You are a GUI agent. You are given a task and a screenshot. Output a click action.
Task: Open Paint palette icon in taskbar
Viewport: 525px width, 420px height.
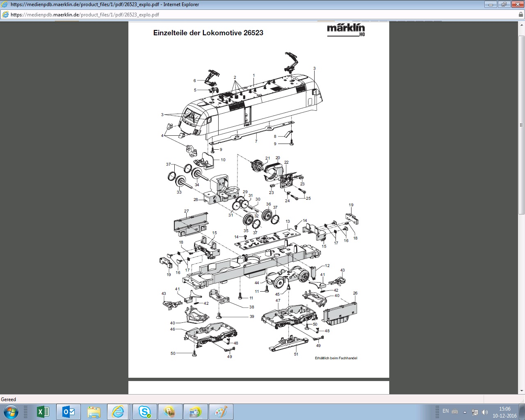[221, 412]
